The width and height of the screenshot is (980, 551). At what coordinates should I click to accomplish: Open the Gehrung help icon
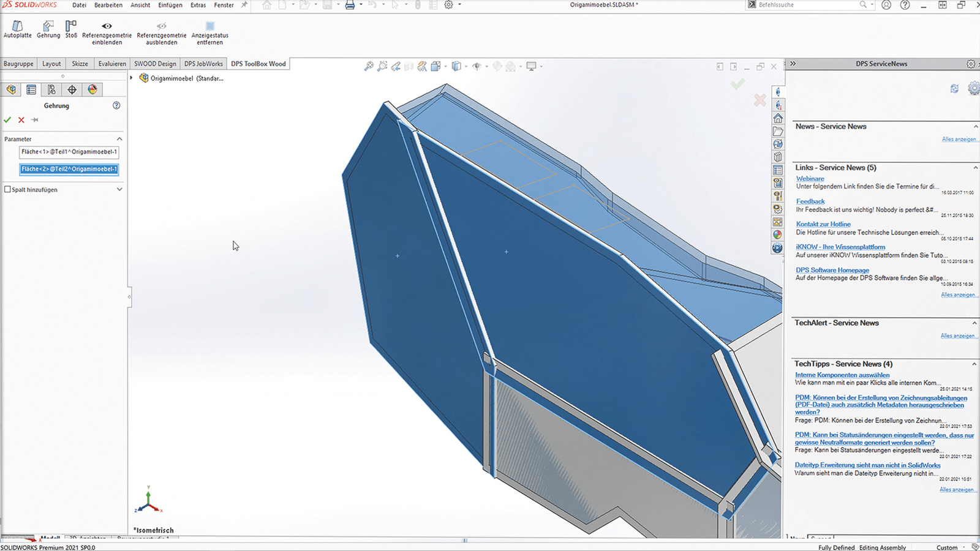tap(116, 105)
